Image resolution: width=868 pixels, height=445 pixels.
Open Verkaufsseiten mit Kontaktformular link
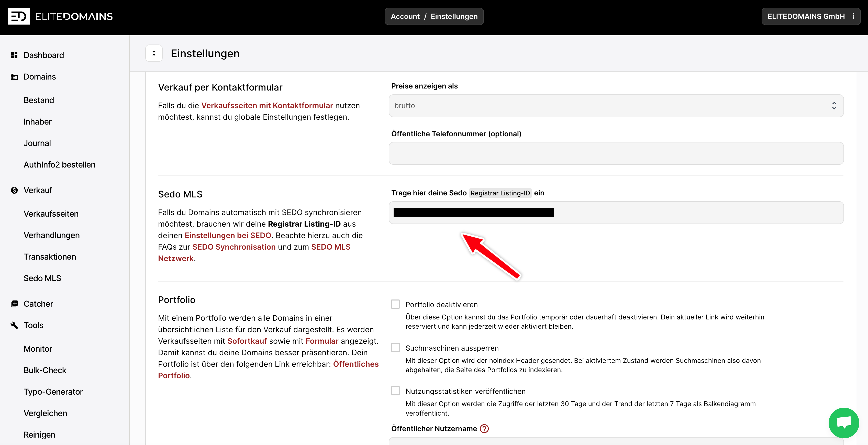(267, 106)
